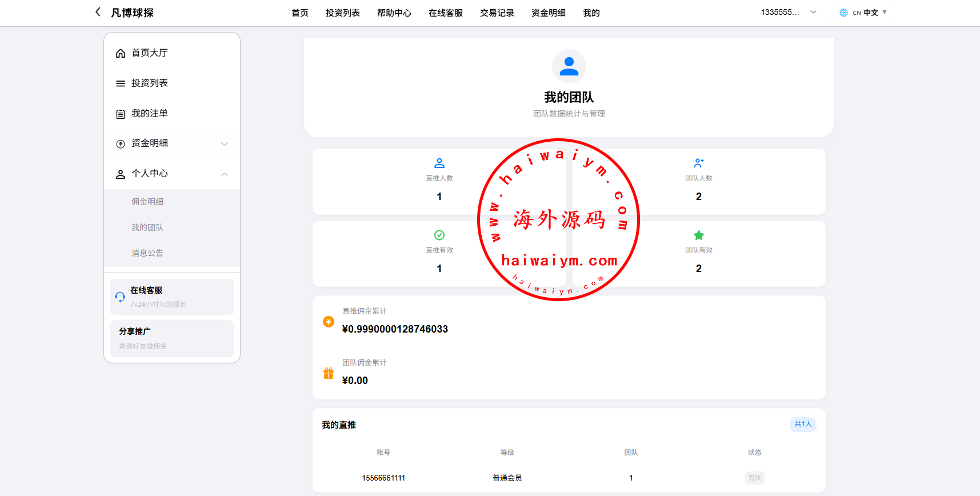Image resolution: width=980 pixels, height=496 pixels.
Task: Click the user avatar above 我的团队
Action: pyautogui.click(x=569, y=66)
